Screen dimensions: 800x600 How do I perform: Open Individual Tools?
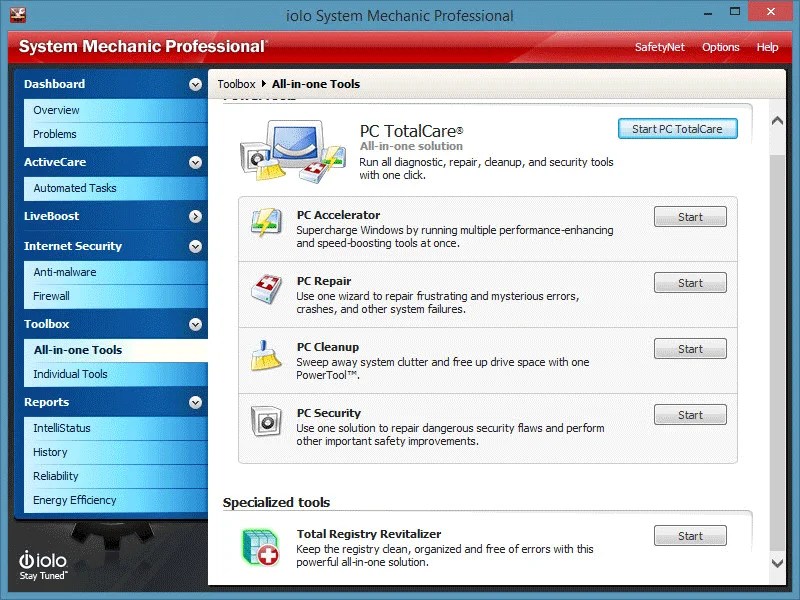click(116, 374)
